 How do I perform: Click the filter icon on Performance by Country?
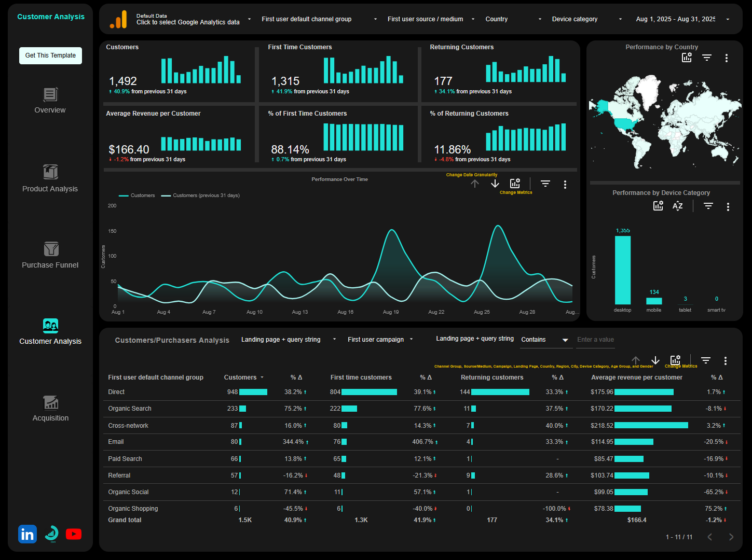tap(707, 58)
